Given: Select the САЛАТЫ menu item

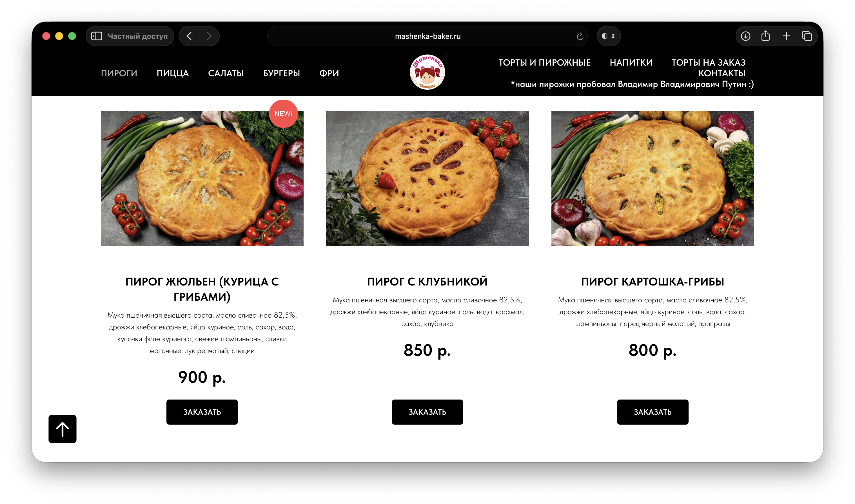Looking at the screenshot, I should (226, 73).
